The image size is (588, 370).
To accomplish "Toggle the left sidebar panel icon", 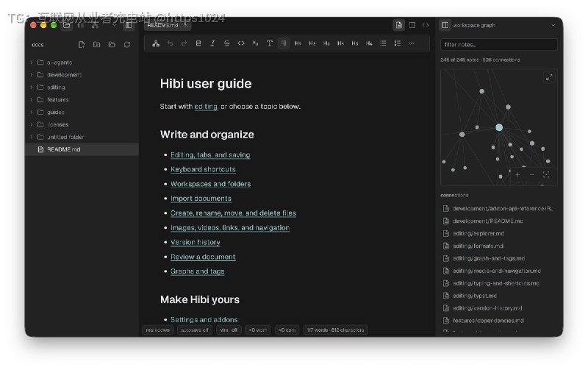I will coord(129,25).
